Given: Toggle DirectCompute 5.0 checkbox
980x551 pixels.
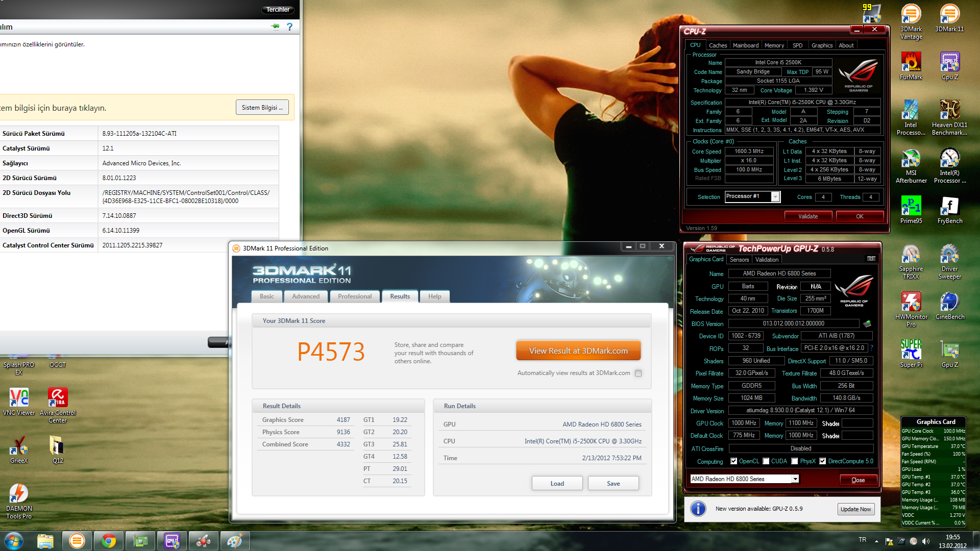Looking at the screenshot, I should tap(822, 461).
